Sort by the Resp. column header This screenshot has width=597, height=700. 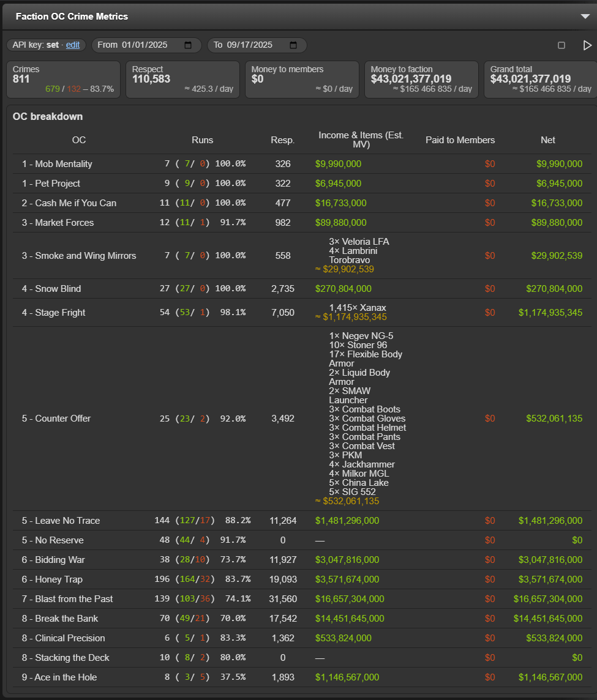[282, 140]
